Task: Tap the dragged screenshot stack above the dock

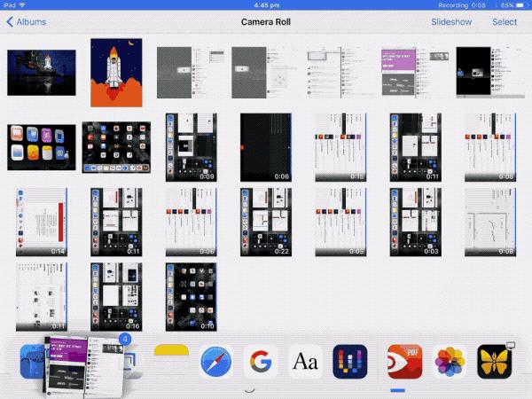Action: [84, 367]
